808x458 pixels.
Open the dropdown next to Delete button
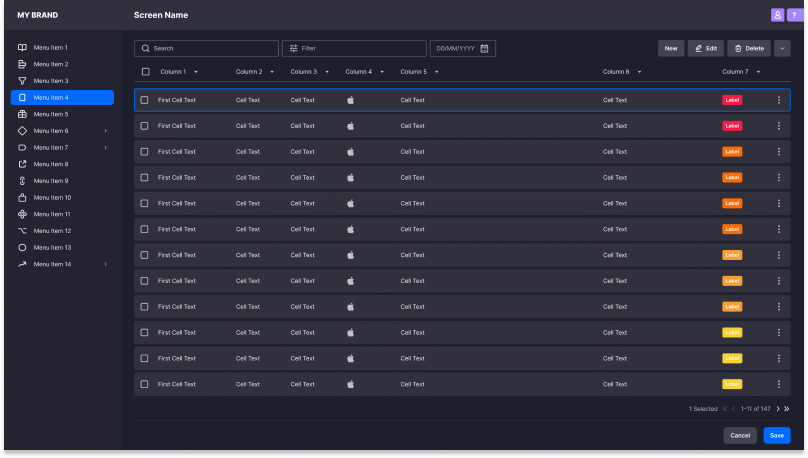click(782, 48)
